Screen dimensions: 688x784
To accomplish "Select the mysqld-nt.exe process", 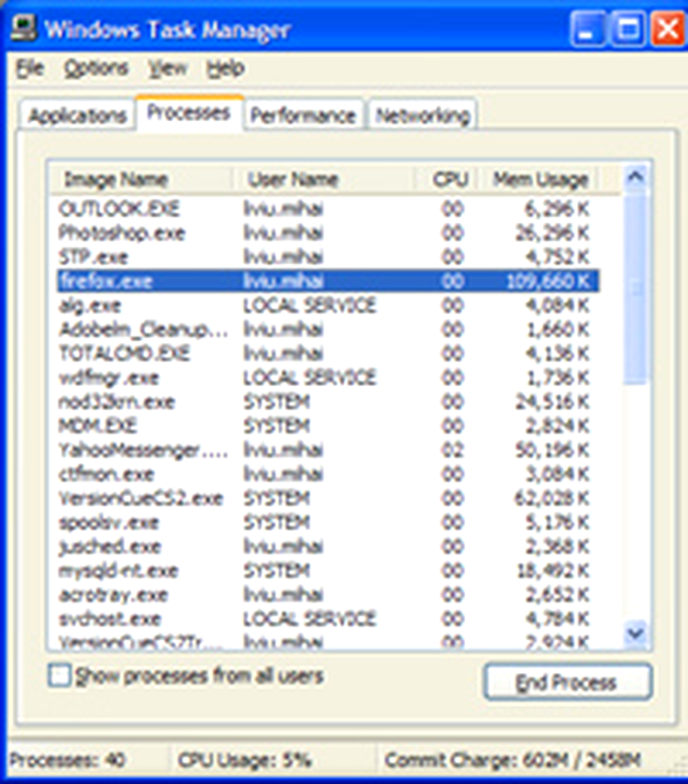I will point(327,570).
